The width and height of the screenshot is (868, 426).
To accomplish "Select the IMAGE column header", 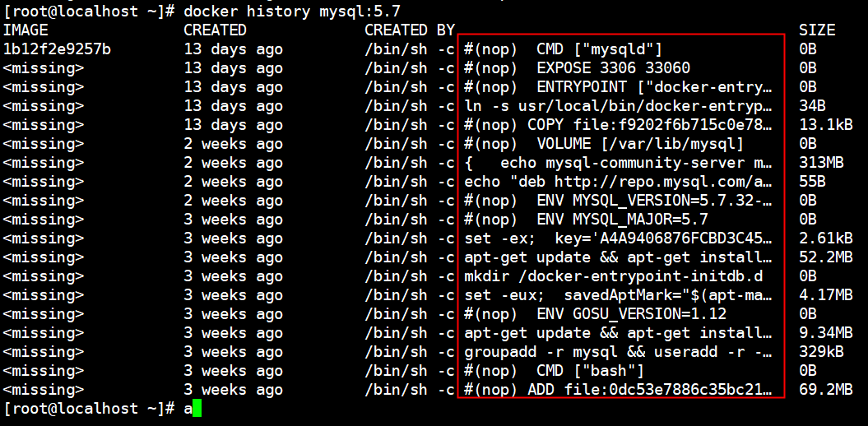I will (26, 30).
